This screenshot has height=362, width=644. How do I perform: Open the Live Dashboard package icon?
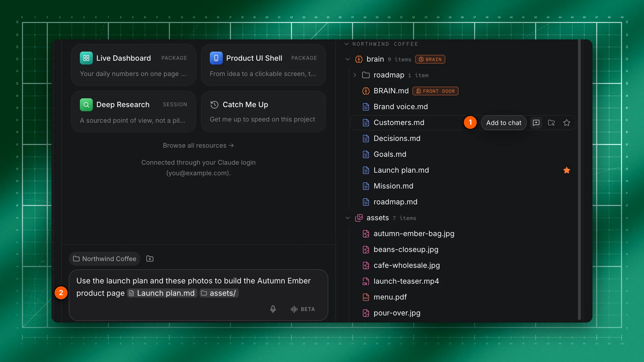pos(86,58)
